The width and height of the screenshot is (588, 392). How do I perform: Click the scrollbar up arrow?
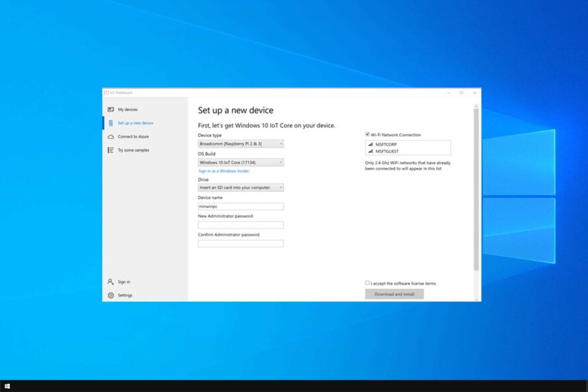point(477,106)
